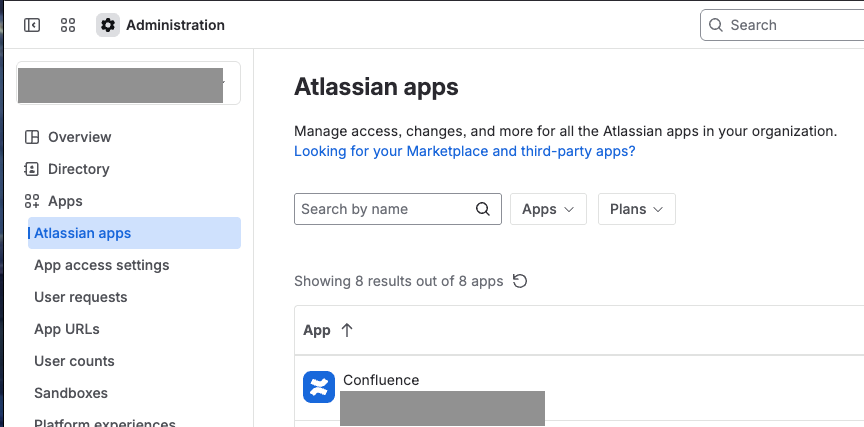Open the Plans filter dropdown

(x=636, y=209)
